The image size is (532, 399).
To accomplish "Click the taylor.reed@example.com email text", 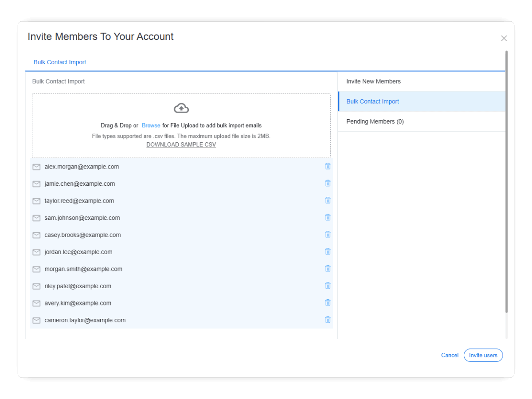I will [79, 201].
